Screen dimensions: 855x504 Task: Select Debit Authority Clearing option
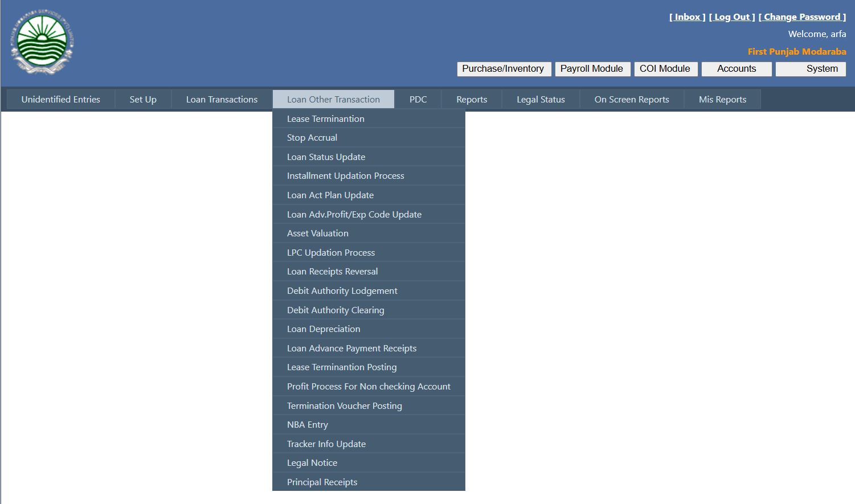336,310
